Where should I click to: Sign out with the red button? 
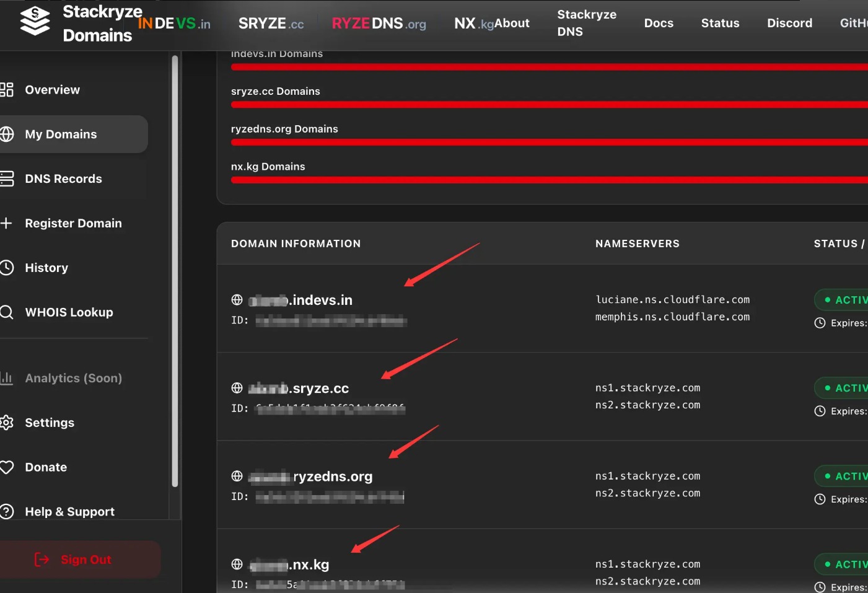[80, 560]
